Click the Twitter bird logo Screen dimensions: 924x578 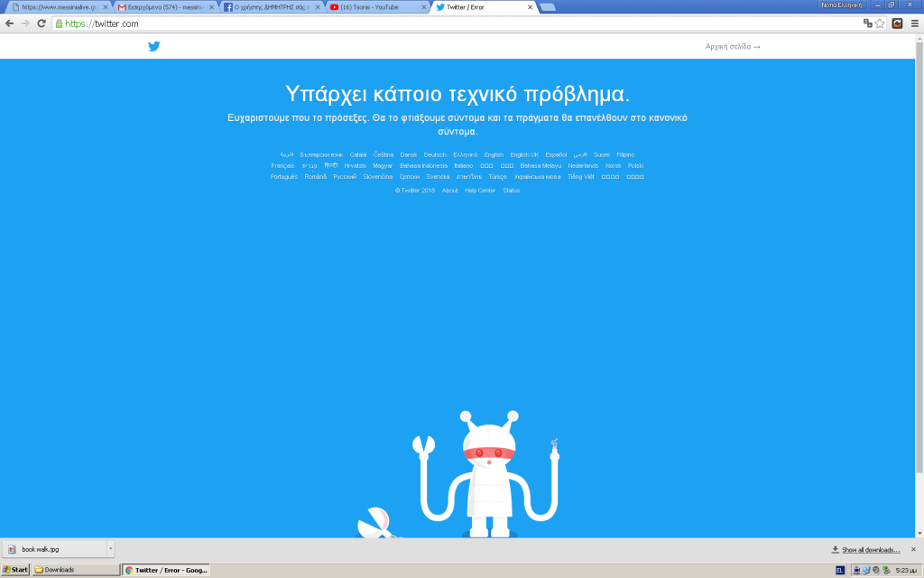(153, 47)
